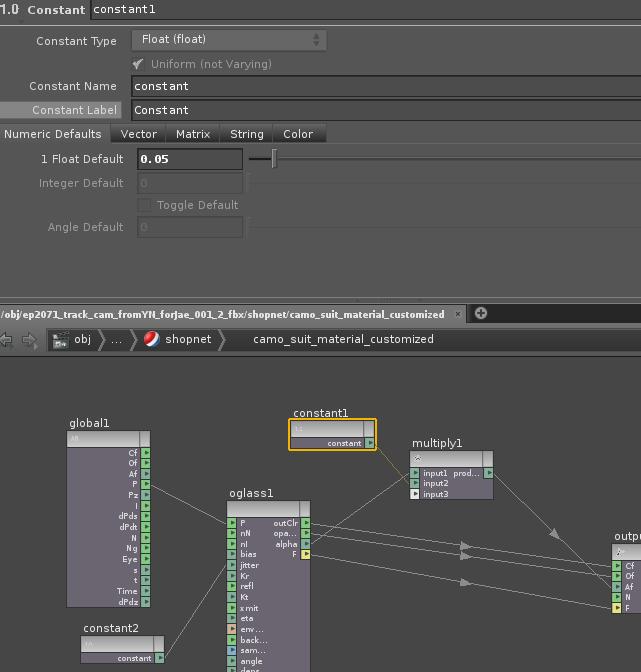Switch to the Numeric Defaults tab
Image resolution: width=641 pixels, height=672 pixels.
click(x=53, y=134)
